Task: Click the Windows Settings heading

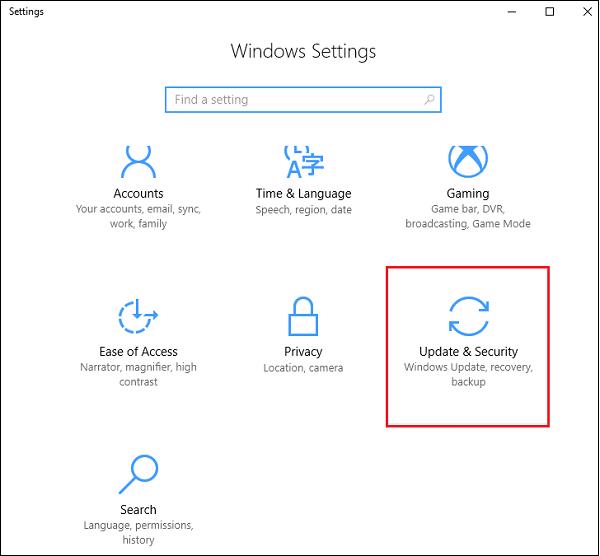Action: (303, 51)
